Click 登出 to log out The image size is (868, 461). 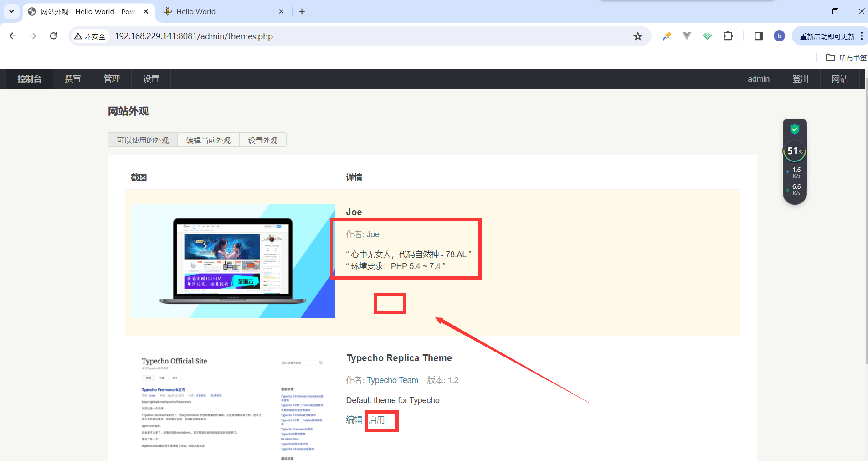pos(801,79)
